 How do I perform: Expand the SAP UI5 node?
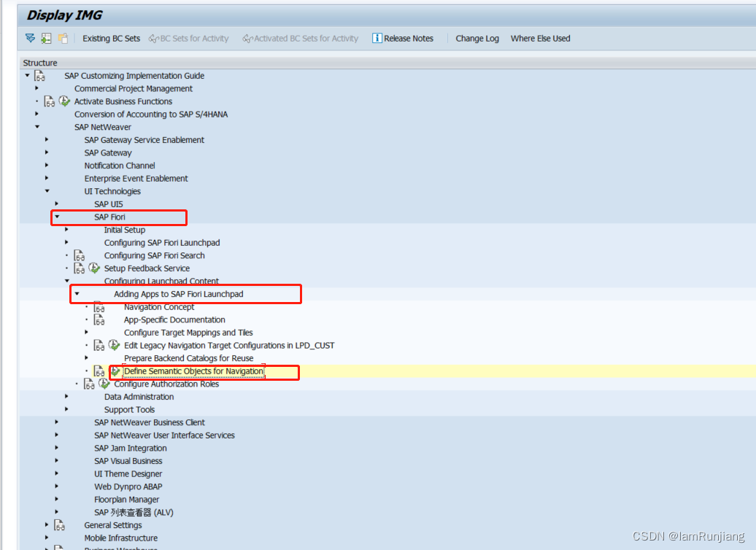coord(57,204)
